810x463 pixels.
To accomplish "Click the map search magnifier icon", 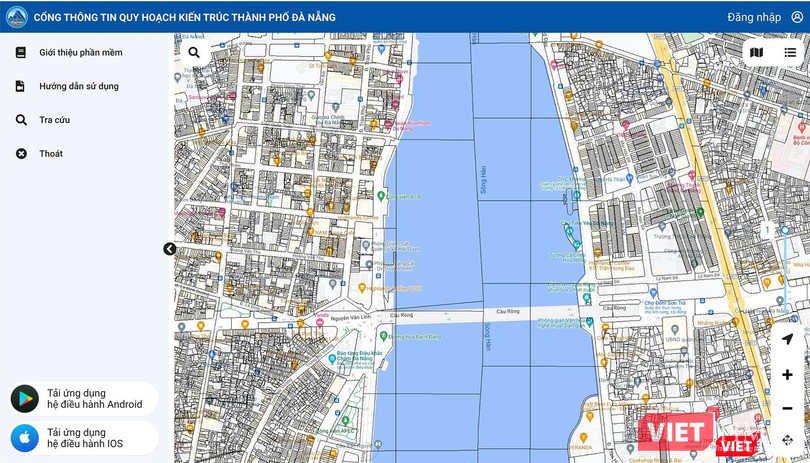I will tap(194, 53).
